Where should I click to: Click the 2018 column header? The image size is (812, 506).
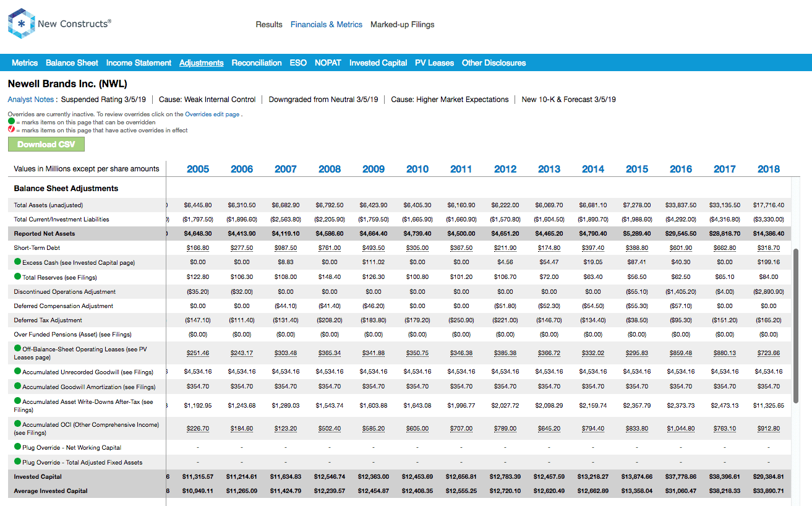click(x=769, y=169)
